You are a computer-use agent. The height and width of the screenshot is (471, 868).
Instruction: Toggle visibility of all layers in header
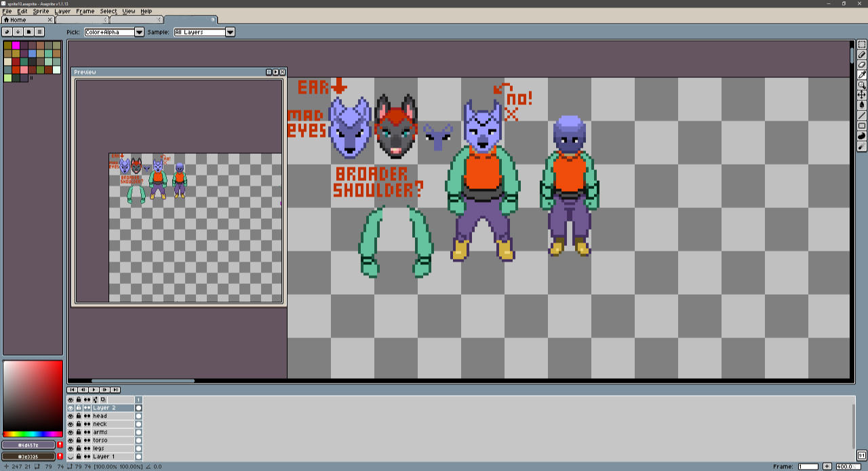(x=71, y=400)
